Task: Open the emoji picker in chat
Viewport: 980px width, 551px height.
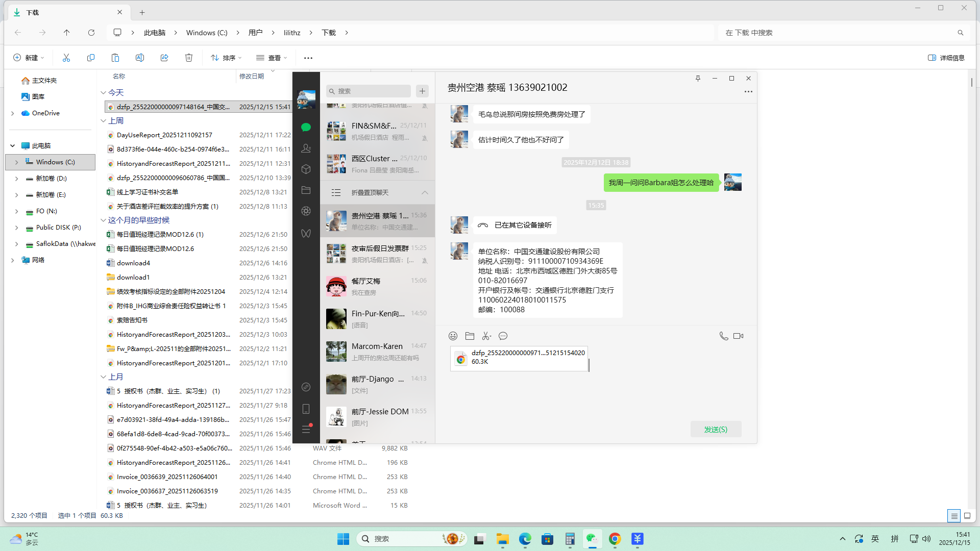Action: coord(453,336)
